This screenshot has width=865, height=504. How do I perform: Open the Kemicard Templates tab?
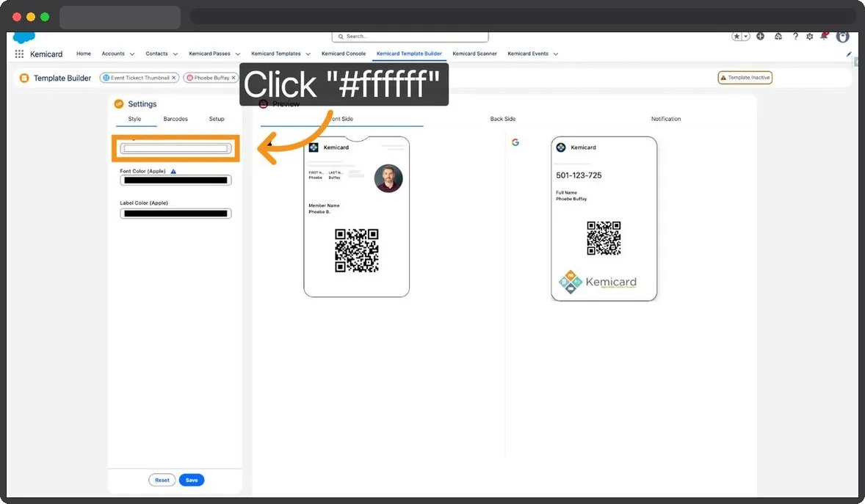276,54
